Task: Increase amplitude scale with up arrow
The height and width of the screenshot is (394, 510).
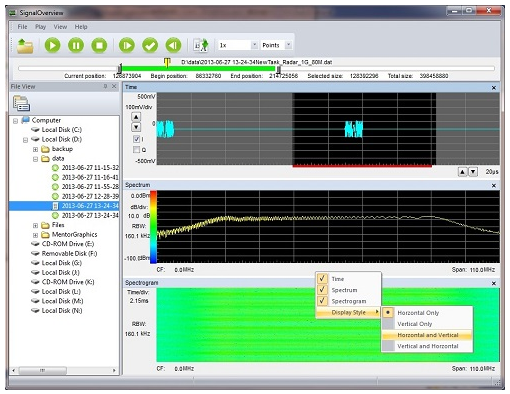Action: pyautogui.click(x=136, y=117)
